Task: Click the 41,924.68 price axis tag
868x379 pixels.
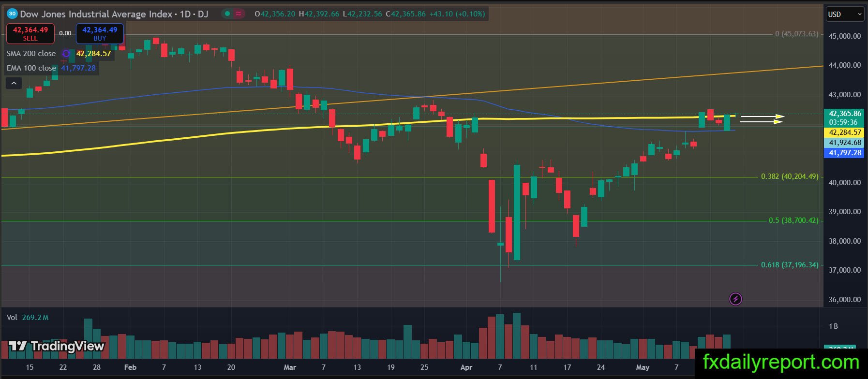Action: [845, 143]
